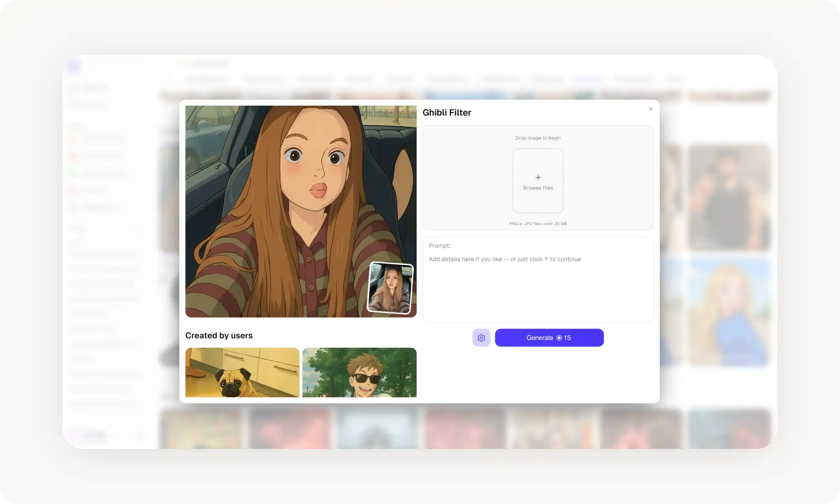Close the Ghibli Filter dialog
This screenshot has height=504, width=840.
point(651,109)
